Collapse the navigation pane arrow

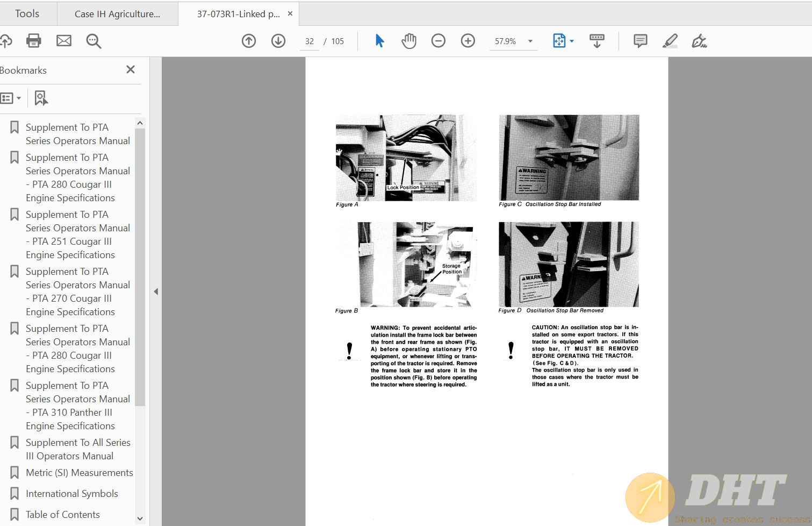(156, 292)
